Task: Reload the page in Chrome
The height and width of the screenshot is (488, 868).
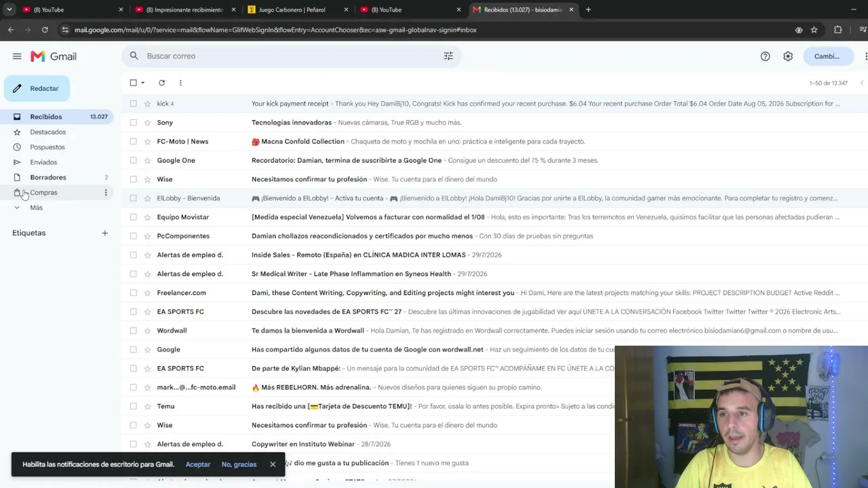Action: click(x=45, y=30)
